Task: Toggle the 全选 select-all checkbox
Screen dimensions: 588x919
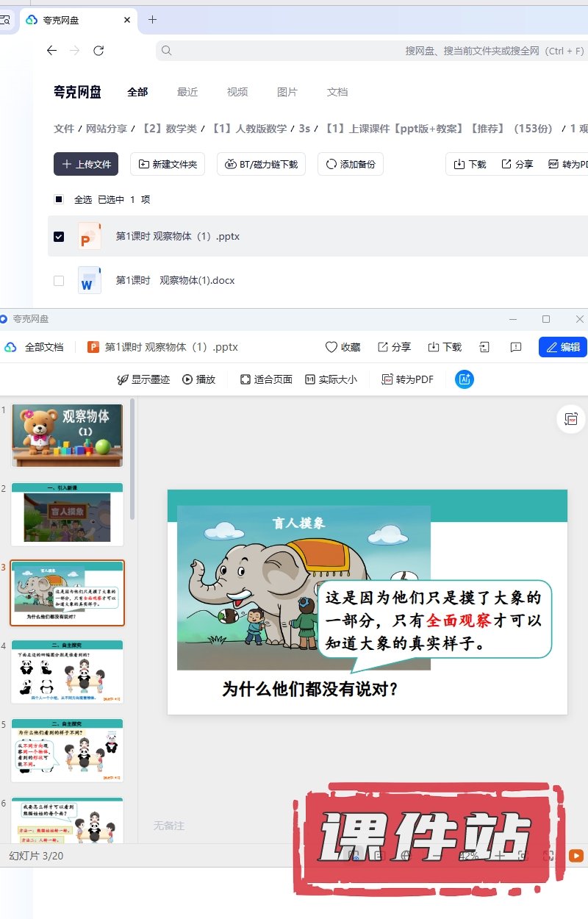Action: pos(59,199)
